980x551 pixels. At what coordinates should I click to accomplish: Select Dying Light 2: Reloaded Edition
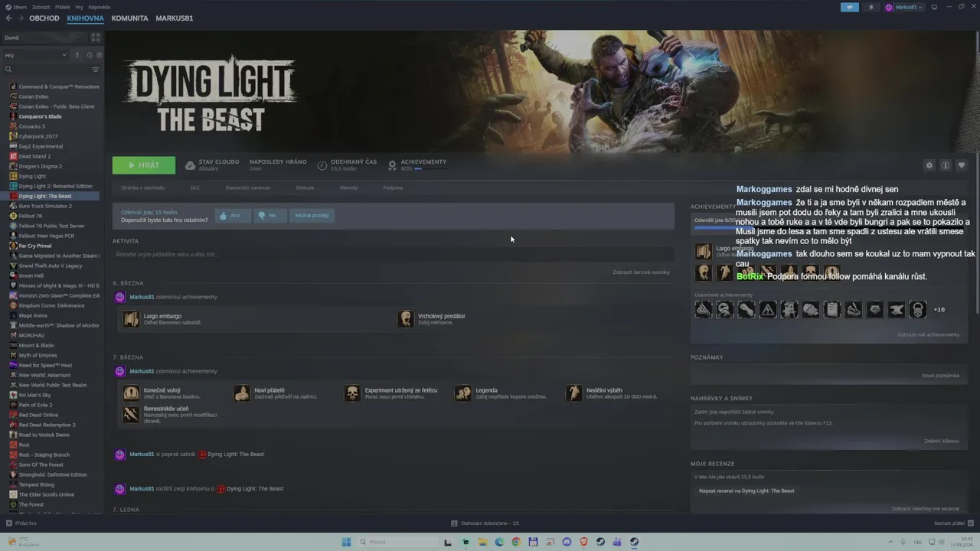pos(55,186)
